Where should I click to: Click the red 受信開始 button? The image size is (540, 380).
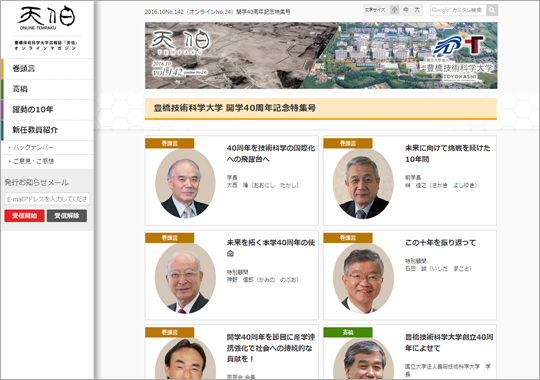24,216
